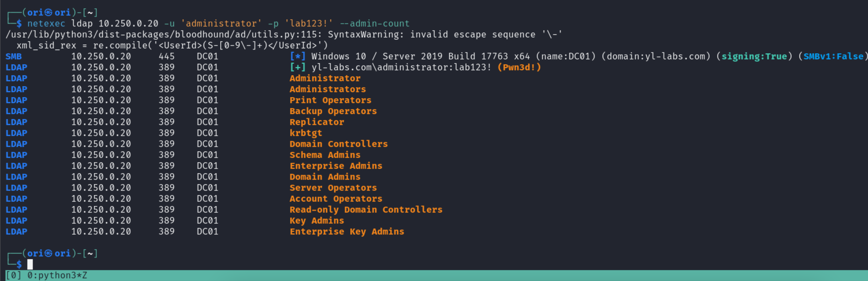
Task: Click the port number 445
Action: [166, 56]
